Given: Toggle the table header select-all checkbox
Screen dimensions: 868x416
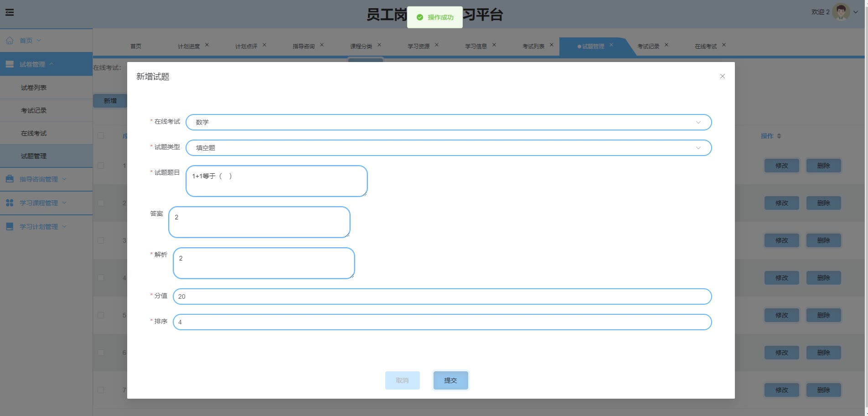Looking at the screenshot, I should click(101, 135).
